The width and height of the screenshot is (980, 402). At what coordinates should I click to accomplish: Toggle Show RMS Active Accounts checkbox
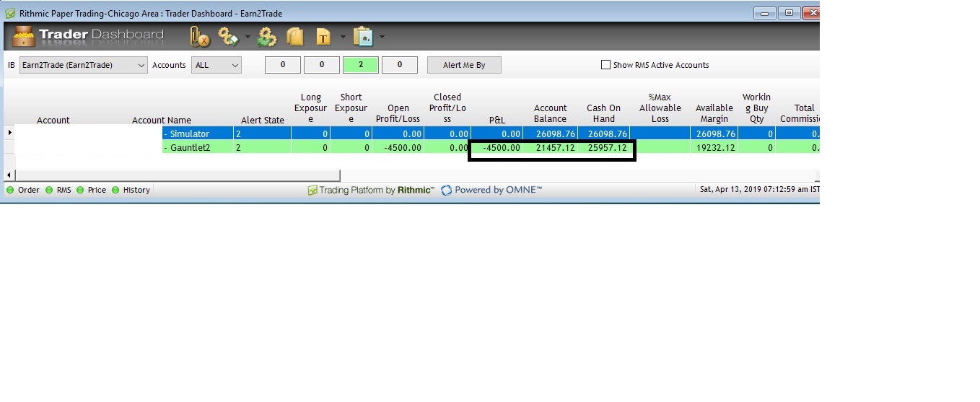(606, 65)
